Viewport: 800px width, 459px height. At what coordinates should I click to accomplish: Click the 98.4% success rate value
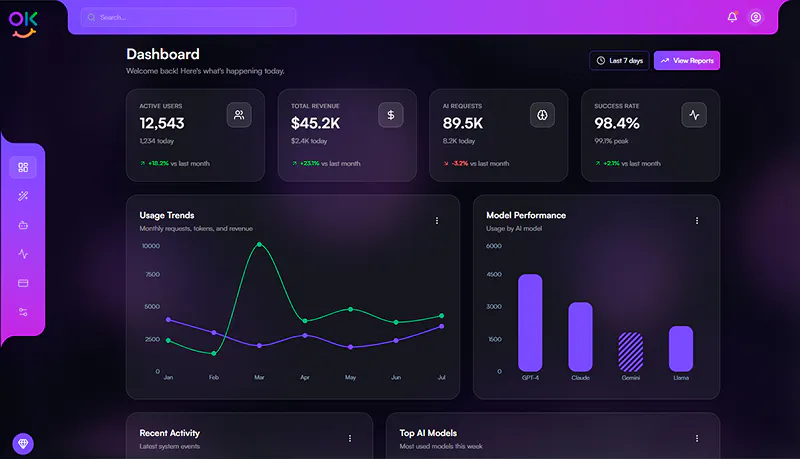point(617,123)
